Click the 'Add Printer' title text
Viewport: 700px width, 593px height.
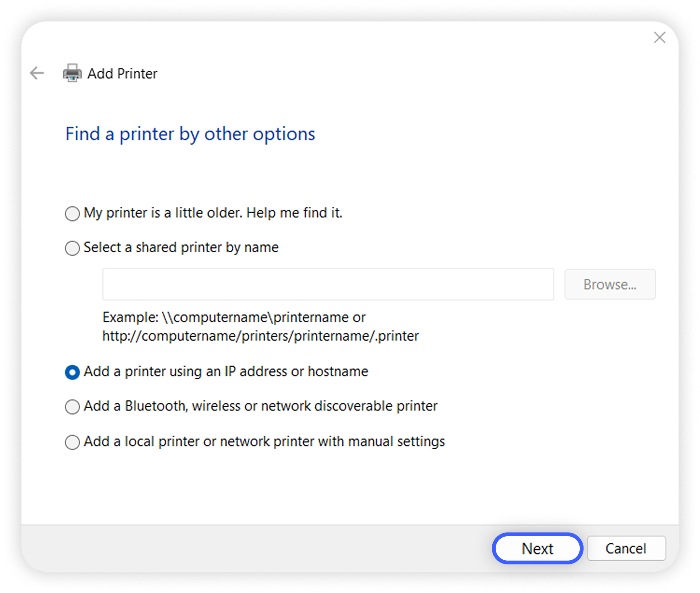[122, 73]
